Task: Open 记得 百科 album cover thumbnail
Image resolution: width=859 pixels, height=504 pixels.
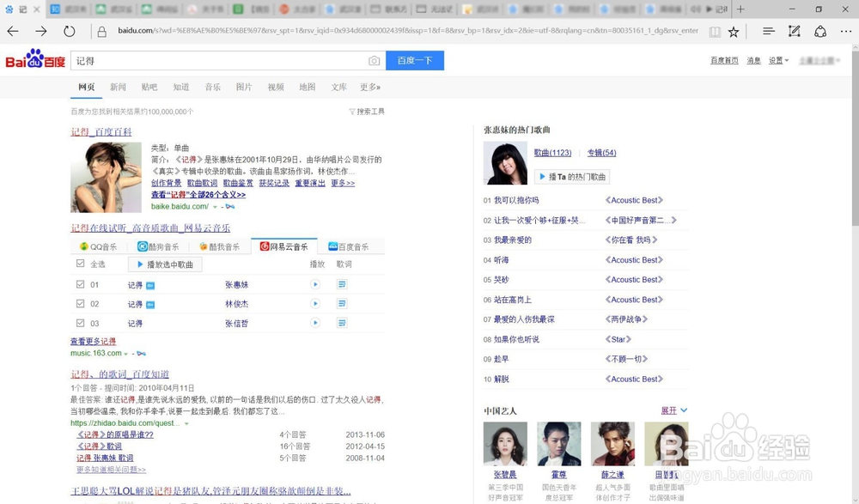Action: 106,177
